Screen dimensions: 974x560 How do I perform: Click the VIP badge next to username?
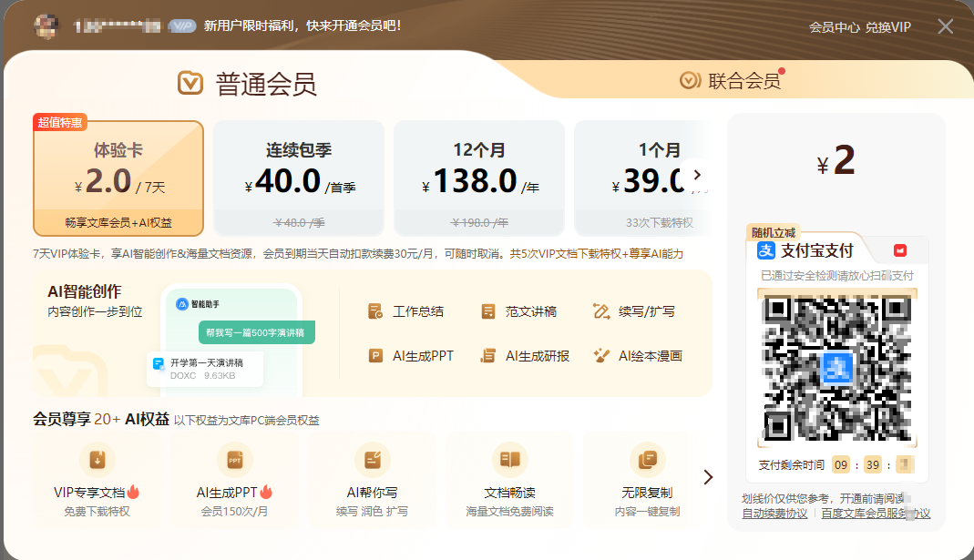pos(182,26)
